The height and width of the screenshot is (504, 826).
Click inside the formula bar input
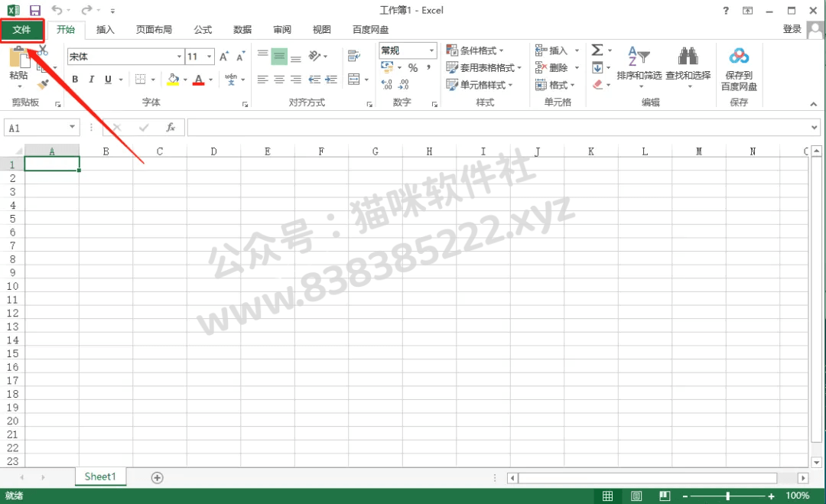point(499,128)
